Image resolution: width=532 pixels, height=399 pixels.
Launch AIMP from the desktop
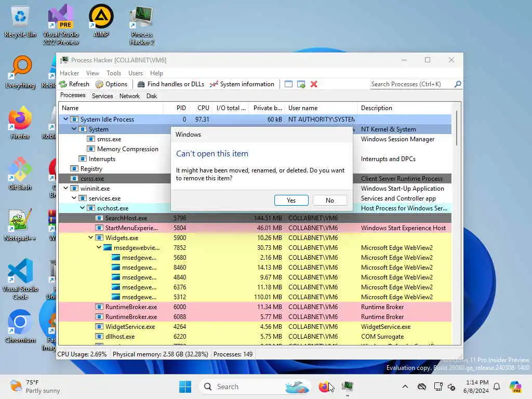tap(101, 21)
